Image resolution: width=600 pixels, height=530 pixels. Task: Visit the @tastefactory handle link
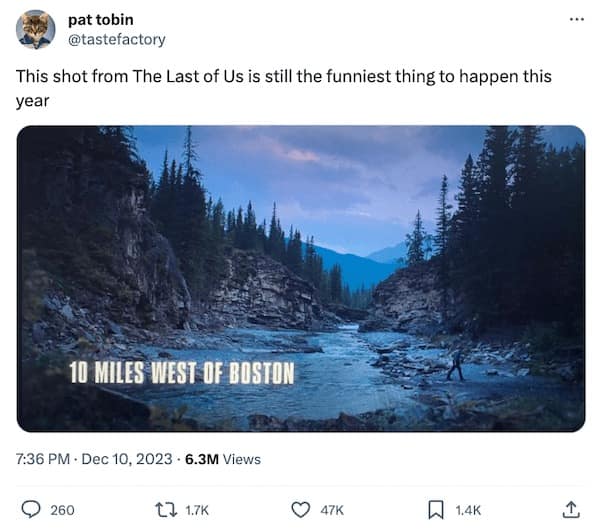click(116, 39)
